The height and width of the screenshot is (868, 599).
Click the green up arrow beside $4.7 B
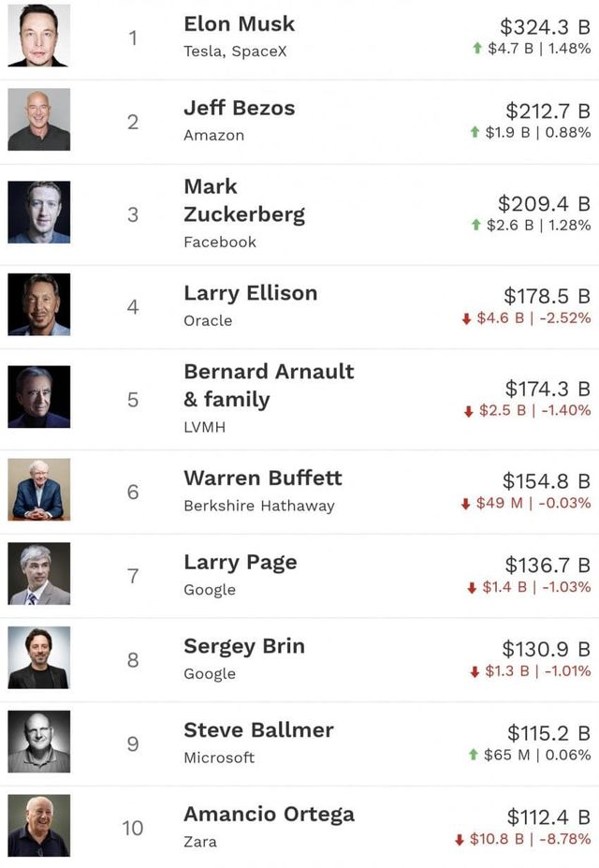[x=477, y=49]
